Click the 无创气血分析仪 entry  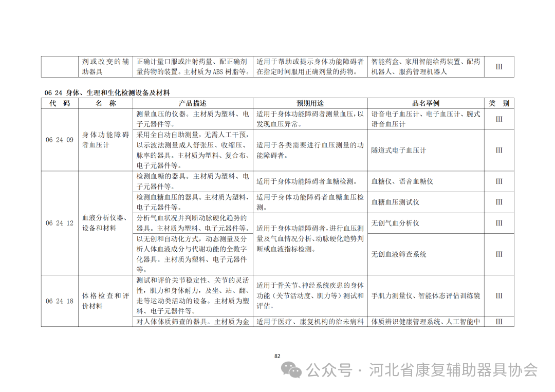click(x=394, y=223)
